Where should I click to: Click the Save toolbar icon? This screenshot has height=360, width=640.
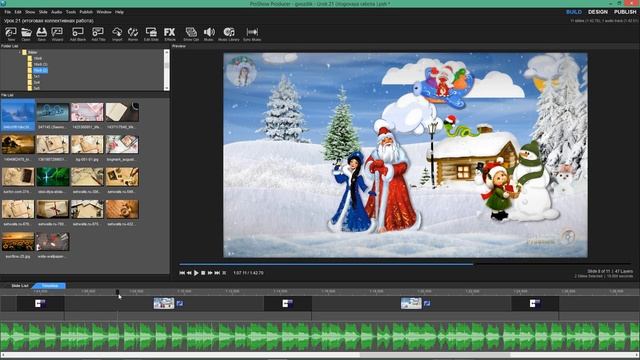(42, 34)
